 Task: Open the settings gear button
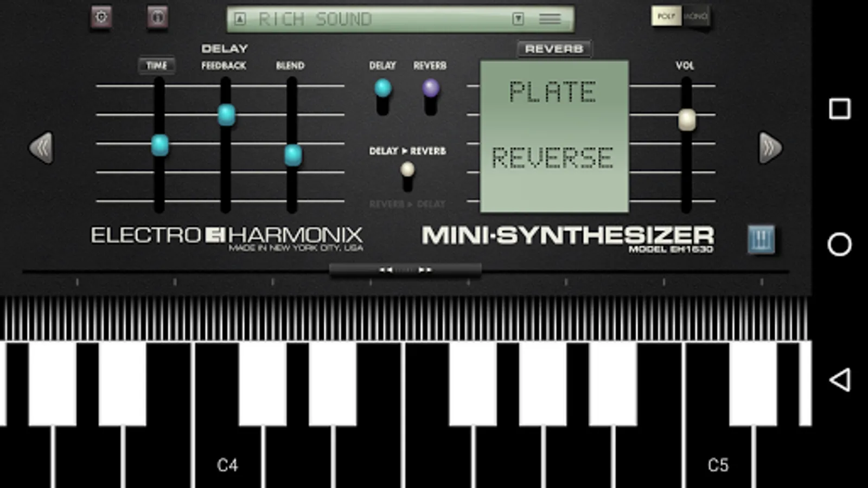[x=101, y=17]
